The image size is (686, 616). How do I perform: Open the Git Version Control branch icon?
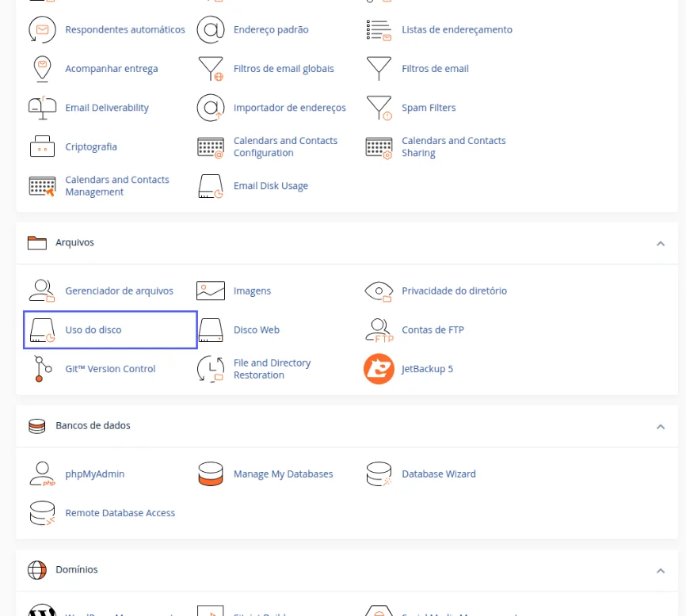click(43, 369)
